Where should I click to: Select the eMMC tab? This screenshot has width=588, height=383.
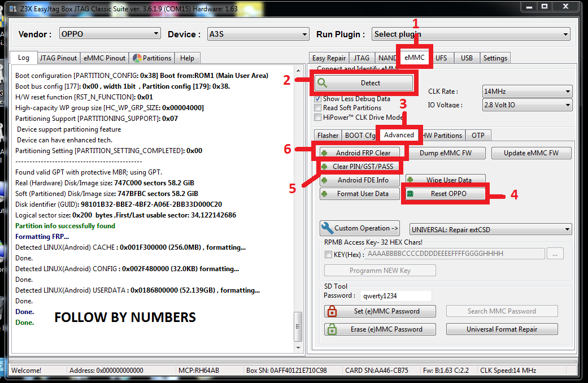pos(415,58)
